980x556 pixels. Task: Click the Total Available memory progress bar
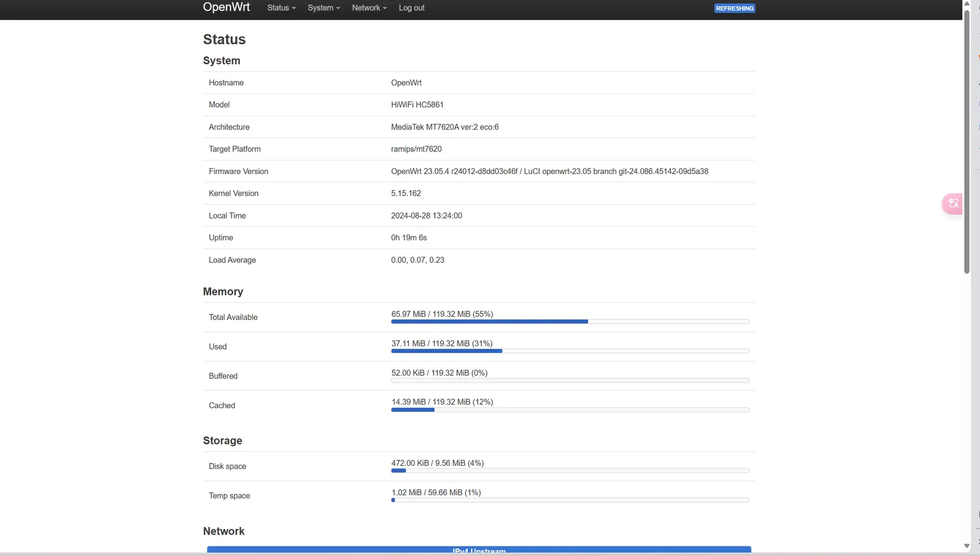570,321
